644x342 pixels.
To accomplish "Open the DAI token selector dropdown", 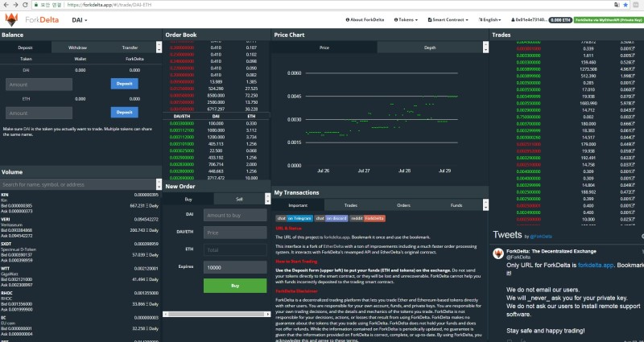I will (79, 20).
